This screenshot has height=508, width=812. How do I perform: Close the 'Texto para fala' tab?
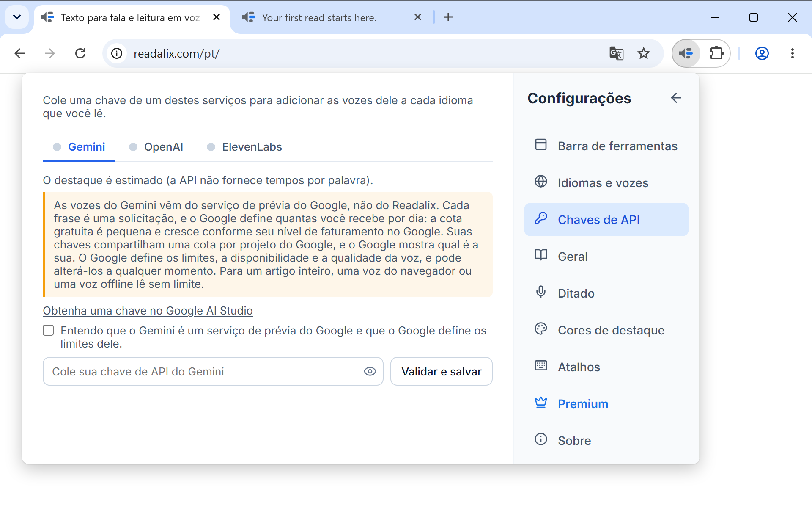217,17
